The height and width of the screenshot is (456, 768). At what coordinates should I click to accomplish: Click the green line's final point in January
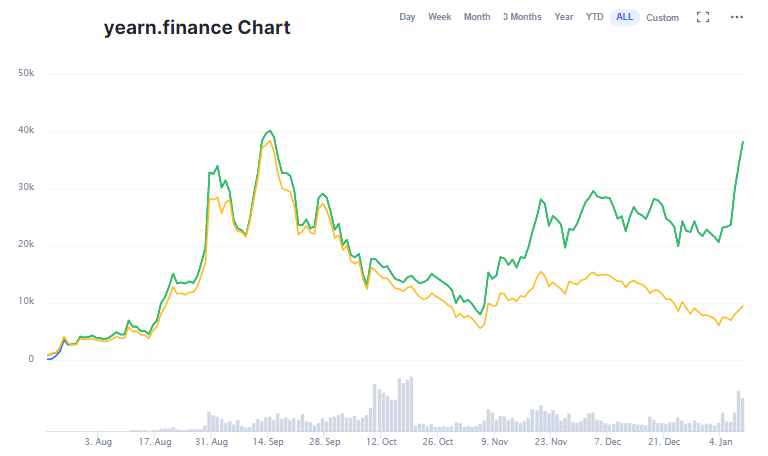(x=743, y=142)
